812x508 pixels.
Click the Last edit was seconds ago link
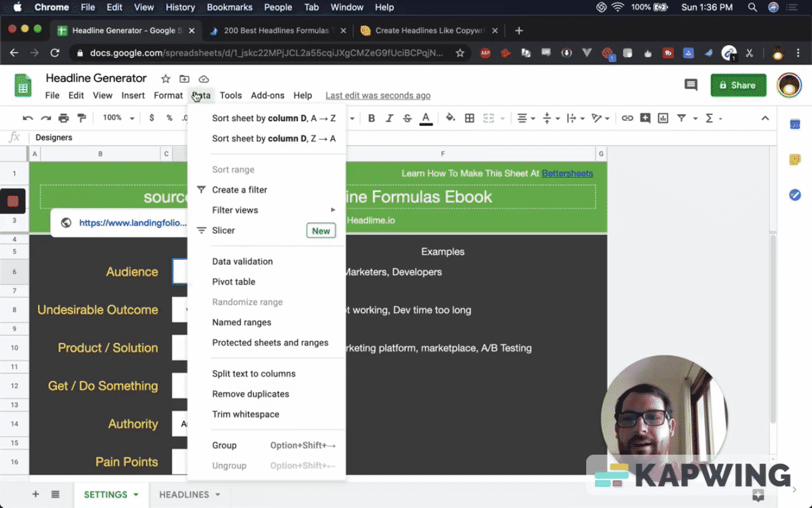pyautogui.click(x=378, y=95)
